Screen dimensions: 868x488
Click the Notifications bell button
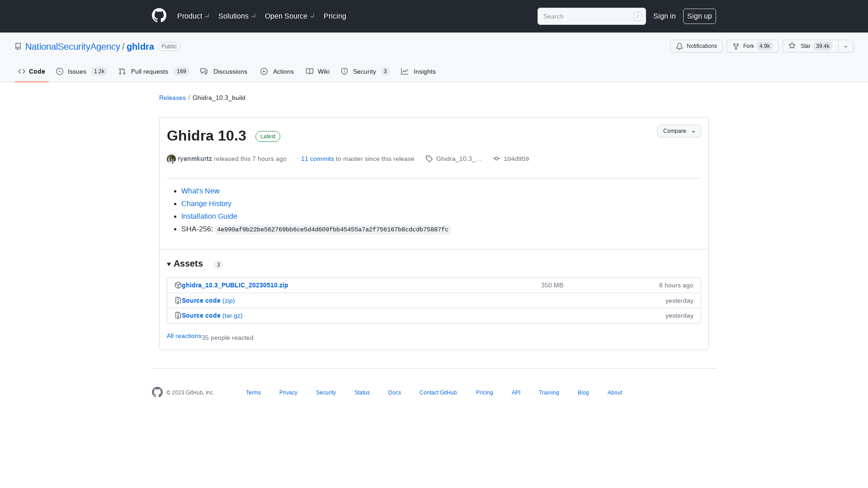pos(696,46)
